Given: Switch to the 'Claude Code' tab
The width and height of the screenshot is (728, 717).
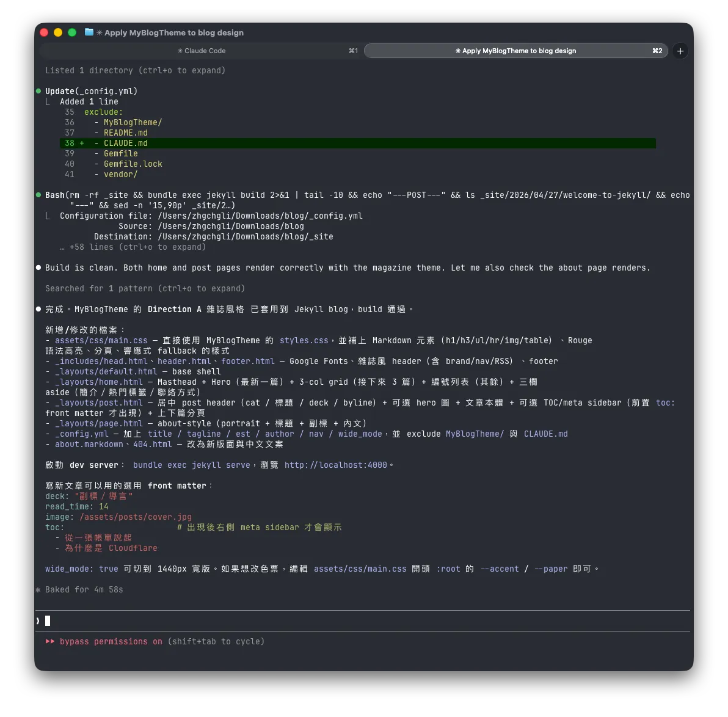Looking at the screenshot, I should [202, 51].
